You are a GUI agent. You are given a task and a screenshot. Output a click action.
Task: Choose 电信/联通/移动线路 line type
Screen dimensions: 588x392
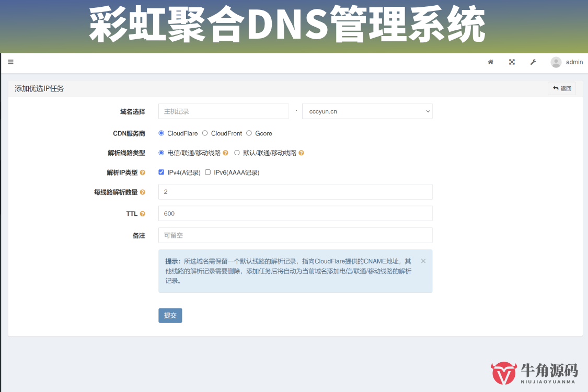[162, 153]
